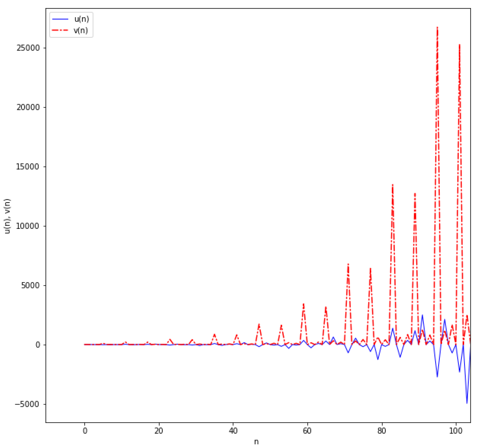Screen dimensions: 478x448
Task: Click the 60 x-axis tick label
Action: (307, 431)
